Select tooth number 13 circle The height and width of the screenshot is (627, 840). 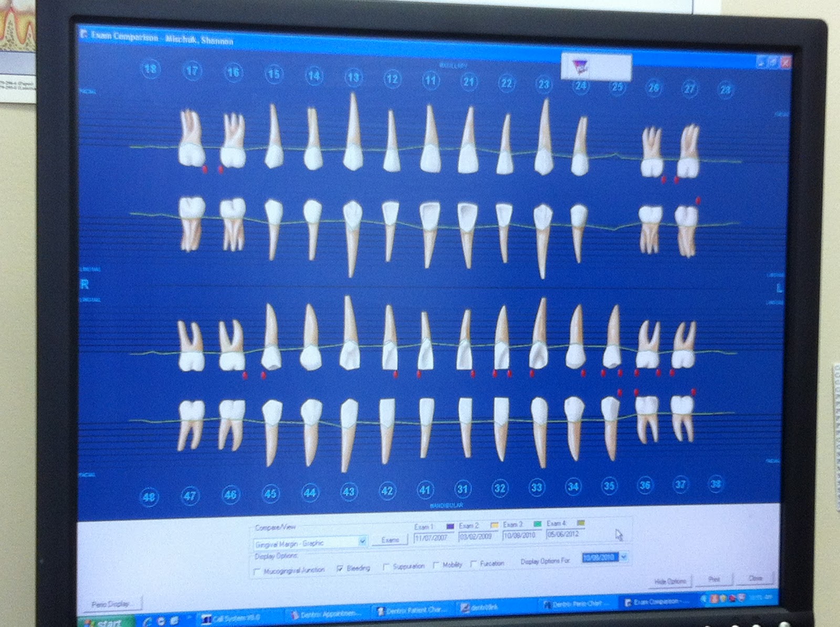353,78
